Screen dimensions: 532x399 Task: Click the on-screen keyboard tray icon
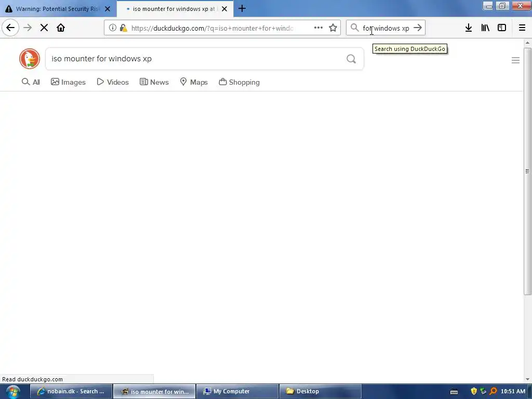point(454,392)
